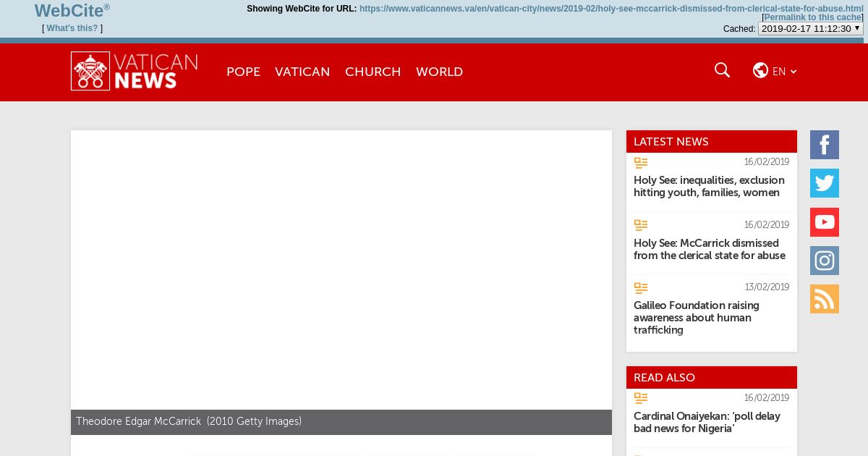Open the cached vaticannews.va URL link
This screenshot has height=456, width=868.
point(611,9)
